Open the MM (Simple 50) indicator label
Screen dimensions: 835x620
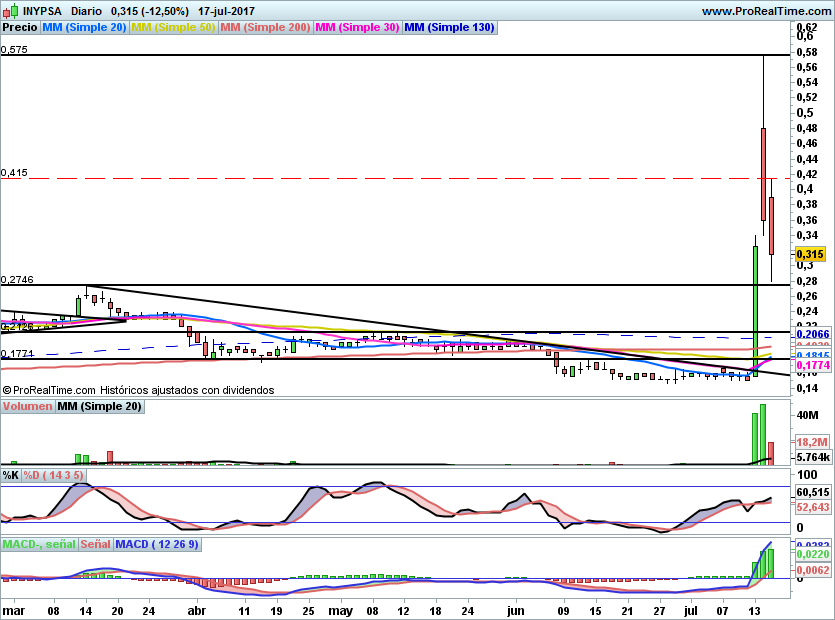(x=173, y=27)
